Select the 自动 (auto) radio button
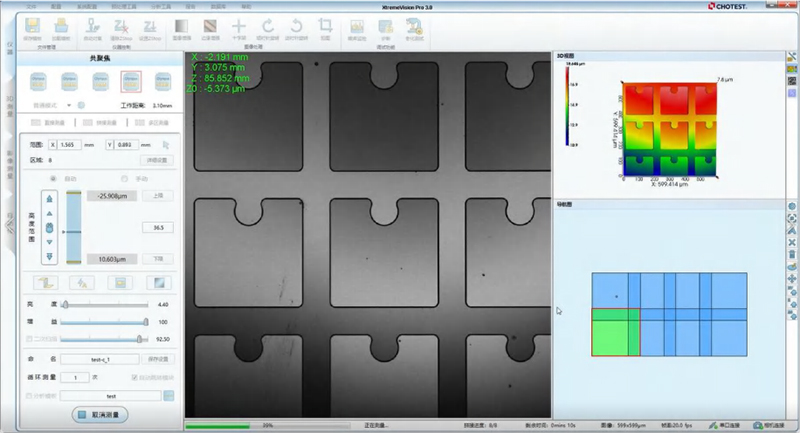The height and width of the screenshot is (433, 800). 53,178
